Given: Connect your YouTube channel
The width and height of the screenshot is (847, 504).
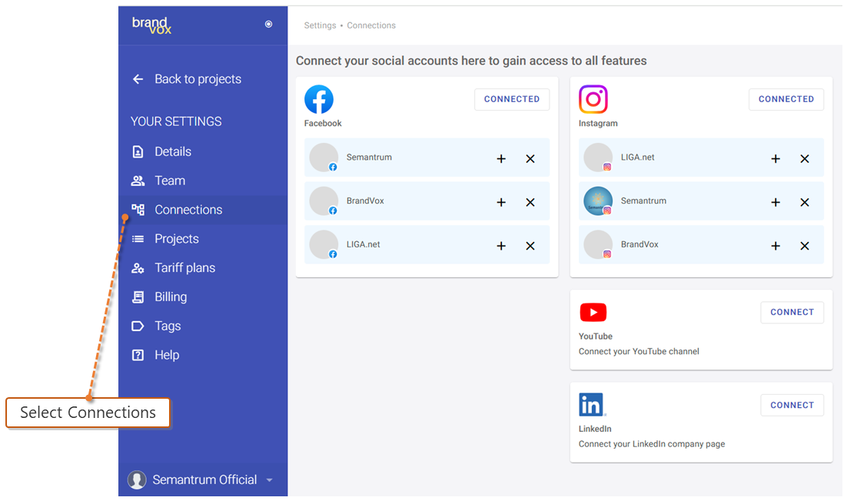Looking at the screenshot, I should click(792, 312).
